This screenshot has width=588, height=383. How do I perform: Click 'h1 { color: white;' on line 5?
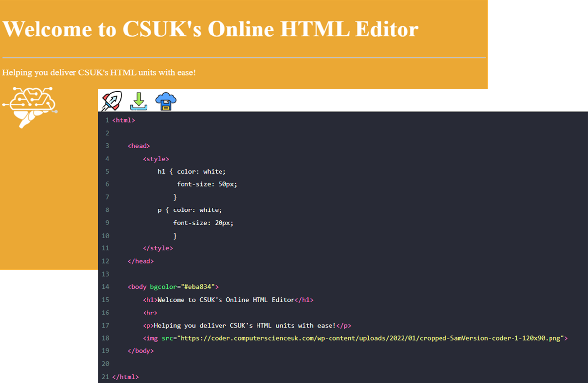point(191,172)
